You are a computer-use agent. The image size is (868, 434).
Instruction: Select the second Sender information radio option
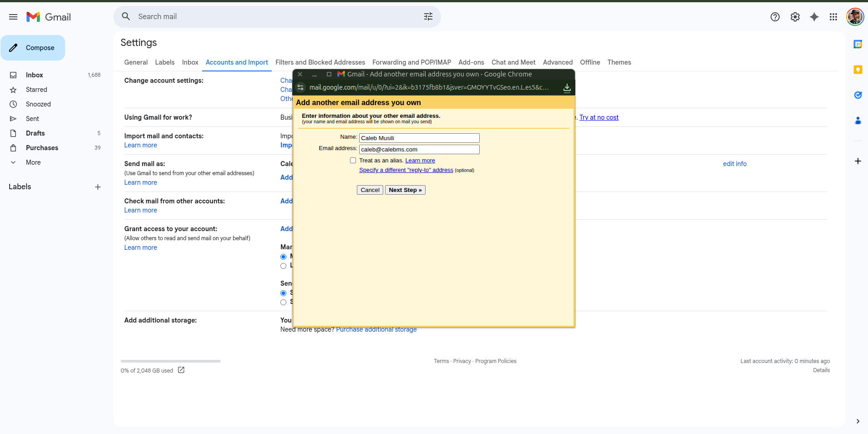click(x=284, y=302)
